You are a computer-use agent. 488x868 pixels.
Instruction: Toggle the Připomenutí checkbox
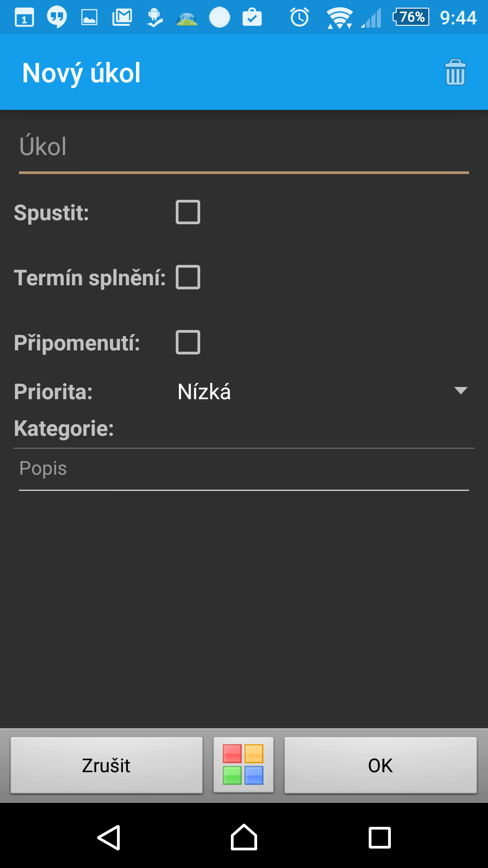click(188, 342)
